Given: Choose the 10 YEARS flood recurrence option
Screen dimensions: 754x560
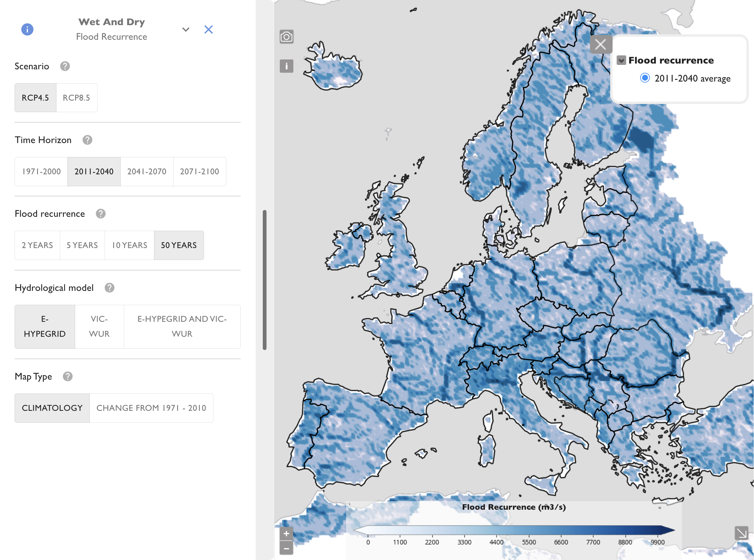Looking at the screenshot, I should coord(130,245).
